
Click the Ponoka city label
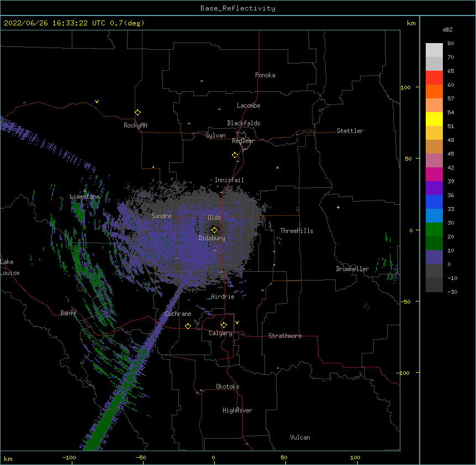pyautogui.click(x=265, y=75)
